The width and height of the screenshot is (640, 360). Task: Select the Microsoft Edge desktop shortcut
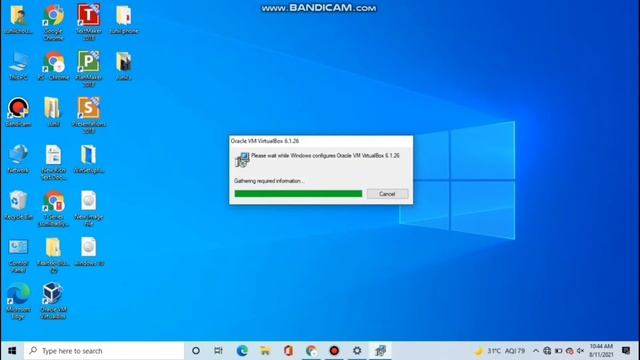coord(18,301)
